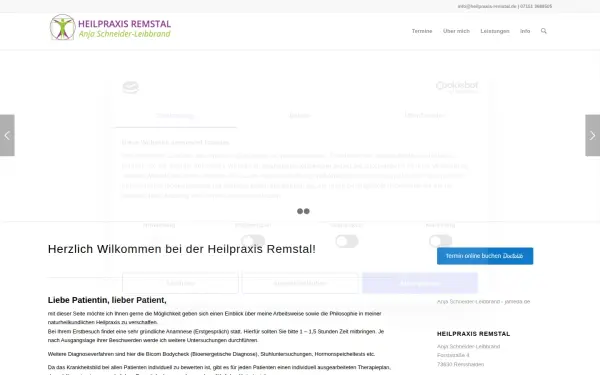The width and height of the screenshot is (600, 375).
Task: Toggle the Statistiken cookie switch
Action: coord(347,241)
